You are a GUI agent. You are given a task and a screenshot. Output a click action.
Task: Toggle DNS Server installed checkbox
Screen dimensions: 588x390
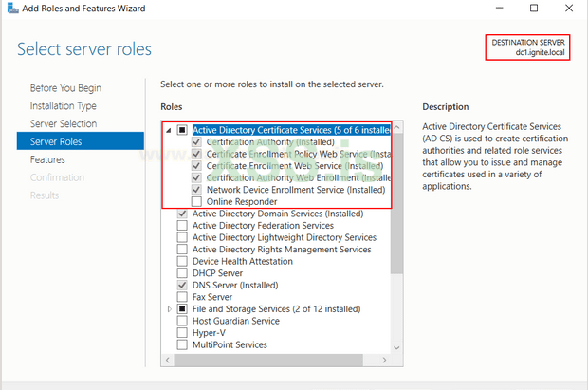[182, 285]
